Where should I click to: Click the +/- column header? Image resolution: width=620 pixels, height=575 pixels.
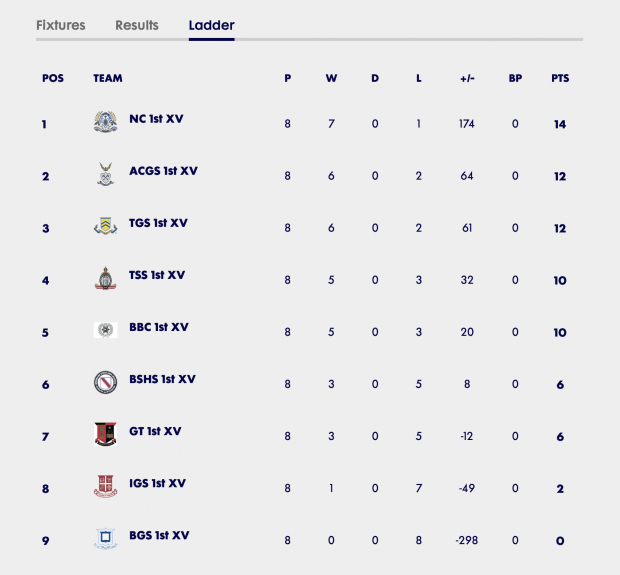[467, 78]
